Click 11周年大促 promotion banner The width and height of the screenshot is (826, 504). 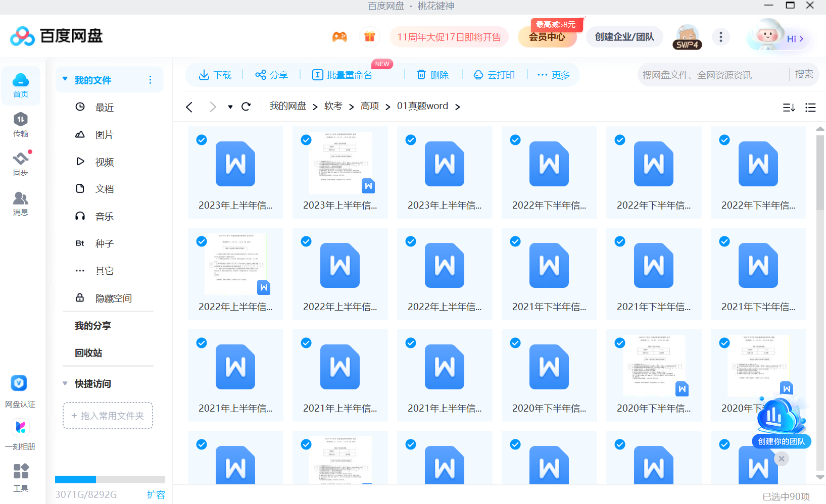tap(449, 37)
